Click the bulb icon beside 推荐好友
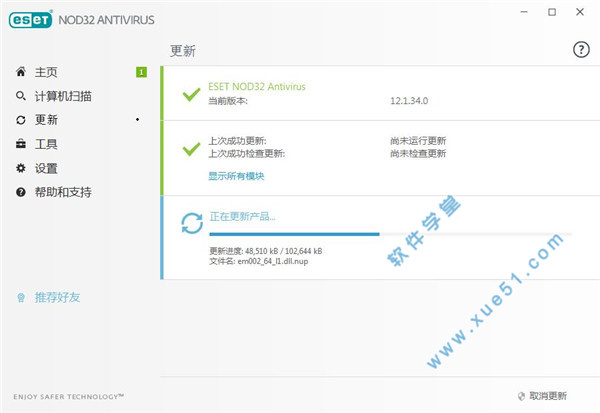 [x=21, y=297]
